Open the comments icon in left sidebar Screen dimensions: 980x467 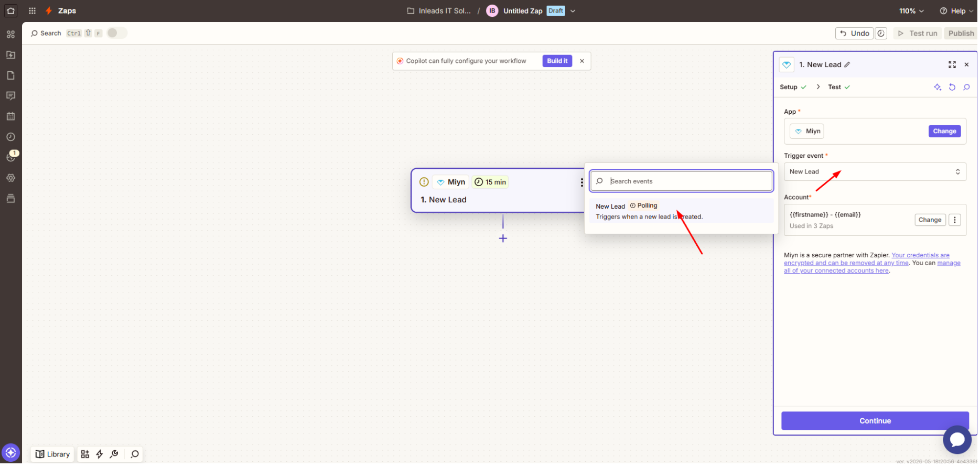tap(10, 96)
